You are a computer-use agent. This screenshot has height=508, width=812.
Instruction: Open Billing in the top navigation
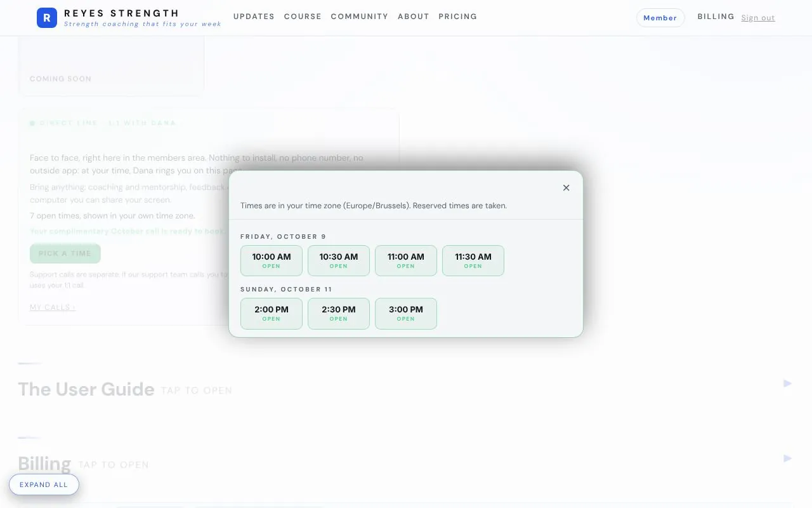pos(716,17)
